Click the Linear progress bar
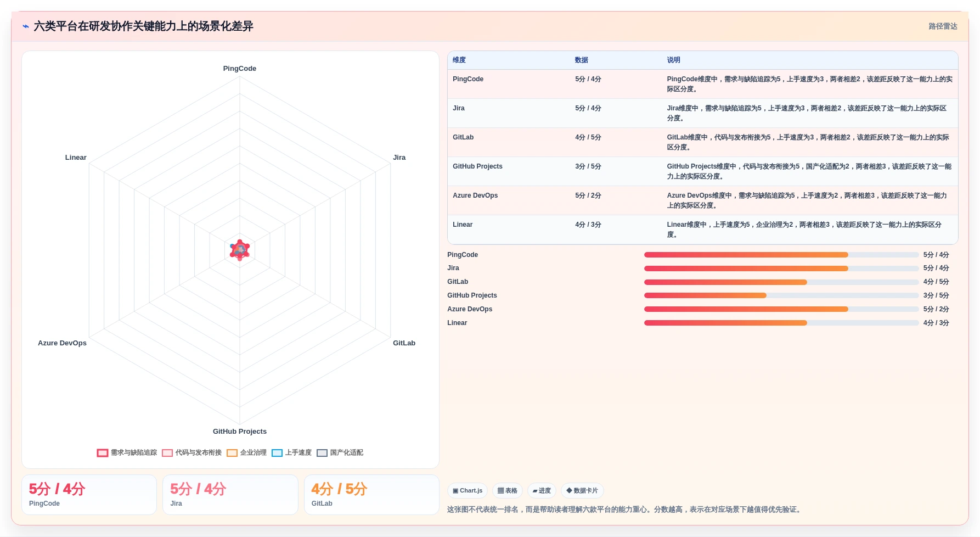This screenshot has width=980, height=537. click(x=781, y=323)
